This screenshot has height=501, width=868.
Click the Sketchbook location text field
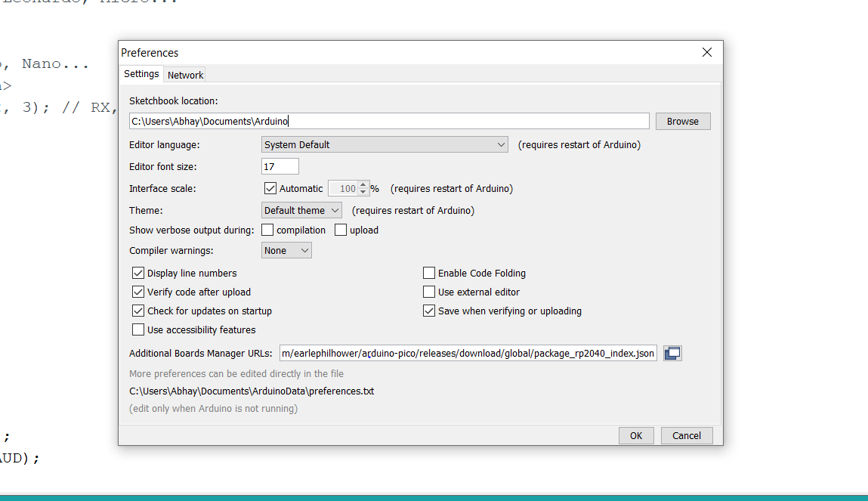[389, 121]
